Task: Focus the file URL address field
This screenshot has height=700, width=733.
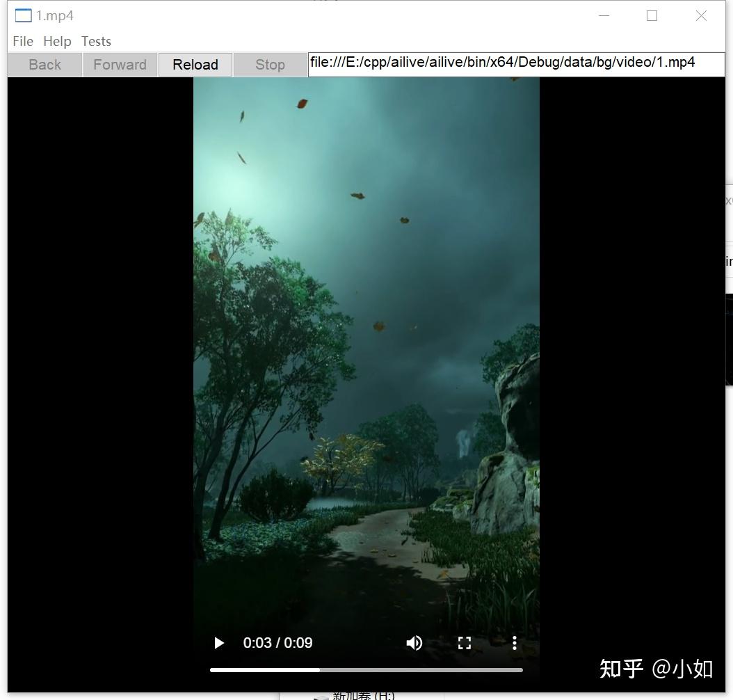Action: (517, 65)
